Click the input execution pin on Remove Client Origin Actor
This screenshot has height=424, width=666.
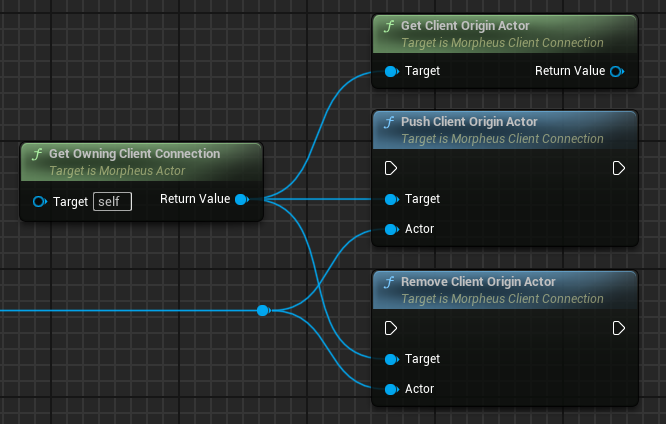(x=391, y=327)
